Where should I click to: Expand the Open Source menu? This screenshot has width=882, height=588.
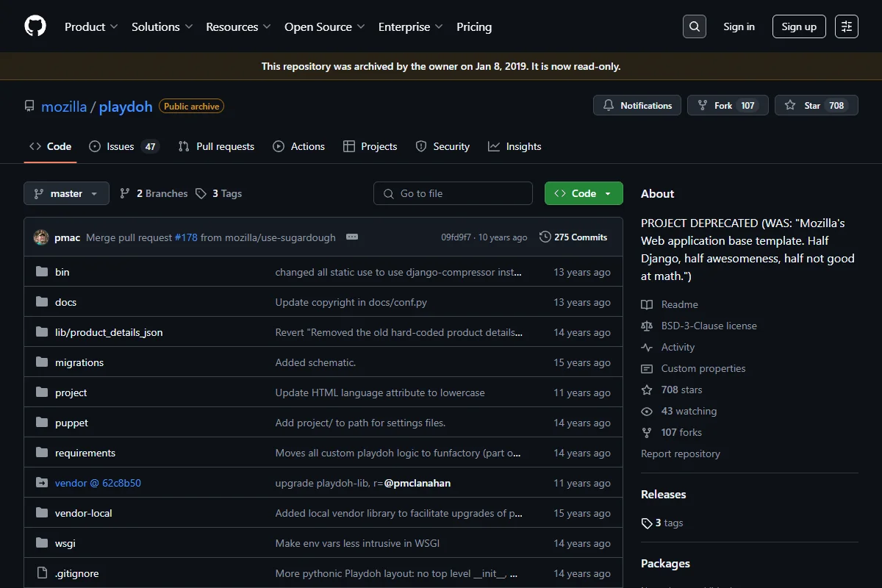tap(325, 26)
